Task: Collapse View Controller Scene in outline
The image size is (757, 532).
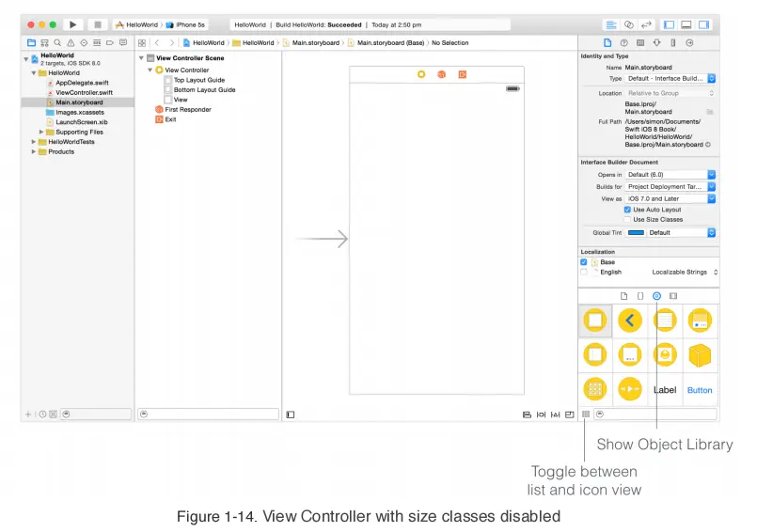Action: [x=141, y=58]
